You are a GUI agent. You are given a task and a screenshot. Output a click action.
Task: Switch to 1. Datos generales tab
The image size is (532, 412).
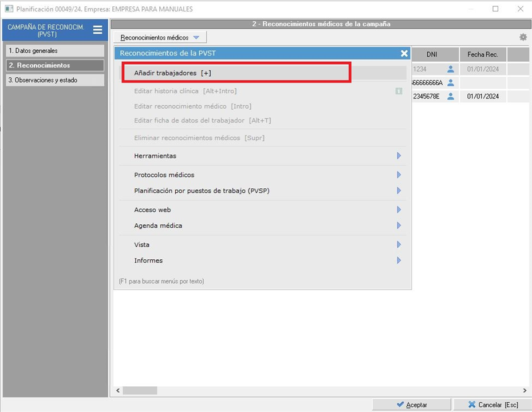[55, 51]
